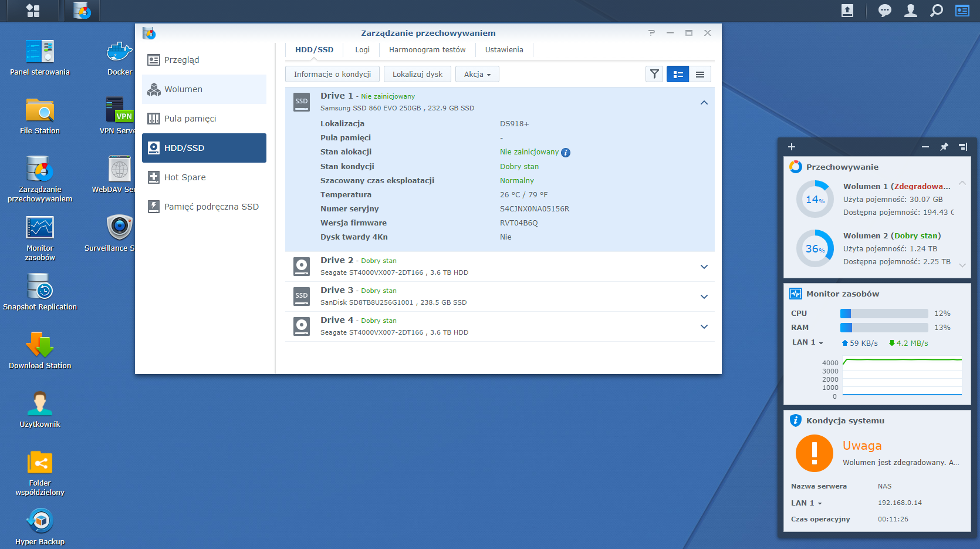The width and height of the screenshot is (980, 549).
Task: Click Wolumen 2 usage ring 36%
Action: click(x=815, y=248)
